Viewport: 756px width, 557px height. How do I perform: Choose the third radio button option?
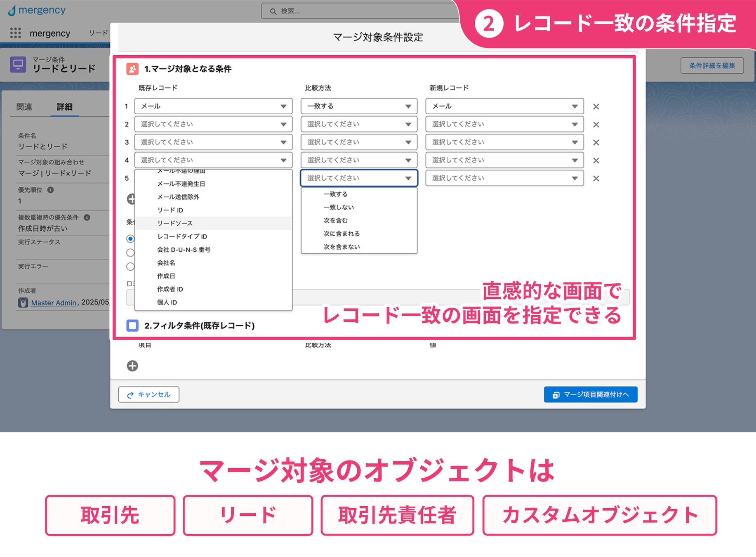point(130,267)
